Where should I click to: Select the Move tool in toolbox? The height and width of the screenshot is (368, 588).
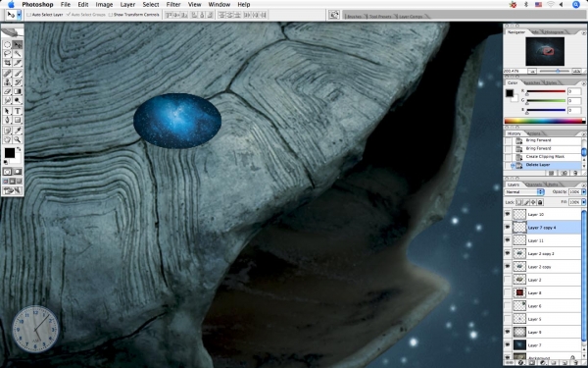point(18,45)
